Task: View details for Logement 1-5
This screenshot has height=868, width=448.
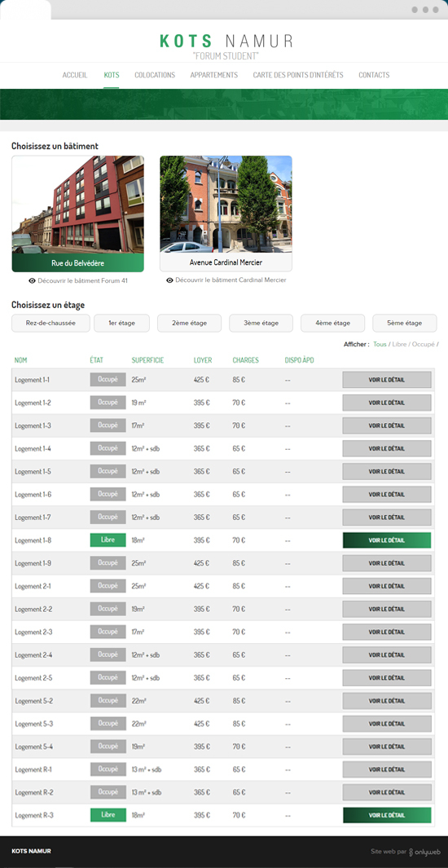Action: click(387, 472)
